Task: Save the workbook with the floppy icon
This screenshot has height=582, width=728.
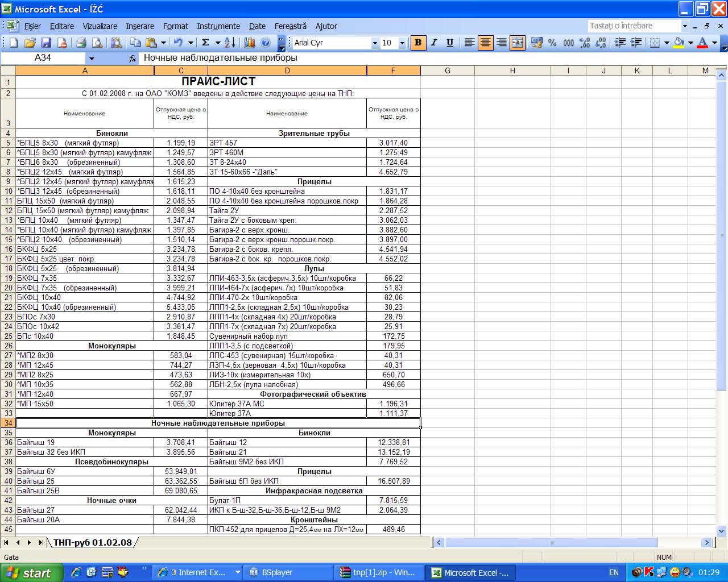Action: (46, 43)
